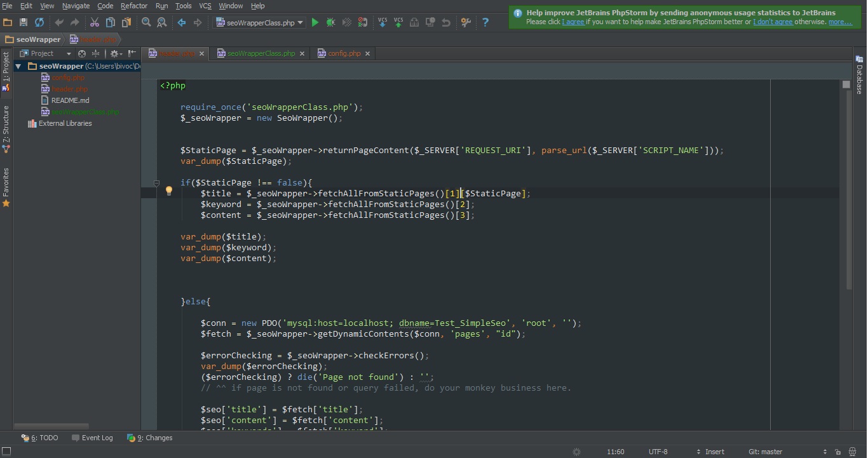Close the header.php editor tab
The height and width of the screenshot is (458, 868).
point(202,54)
